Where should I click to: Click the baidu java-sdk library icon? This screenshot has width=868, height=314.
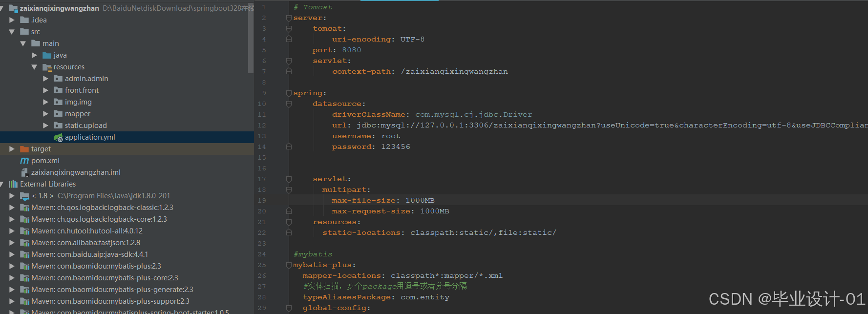click(24, 254)
